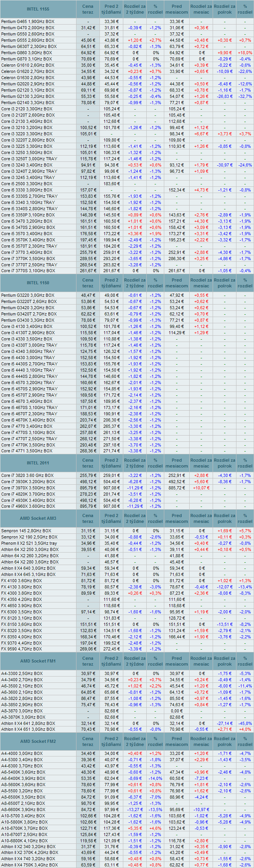Screen dimensions: 254x868
Task: Select Pentium G3220 3,0GHz BOX row
Action: pyautogui.click(x=28, y=295)
